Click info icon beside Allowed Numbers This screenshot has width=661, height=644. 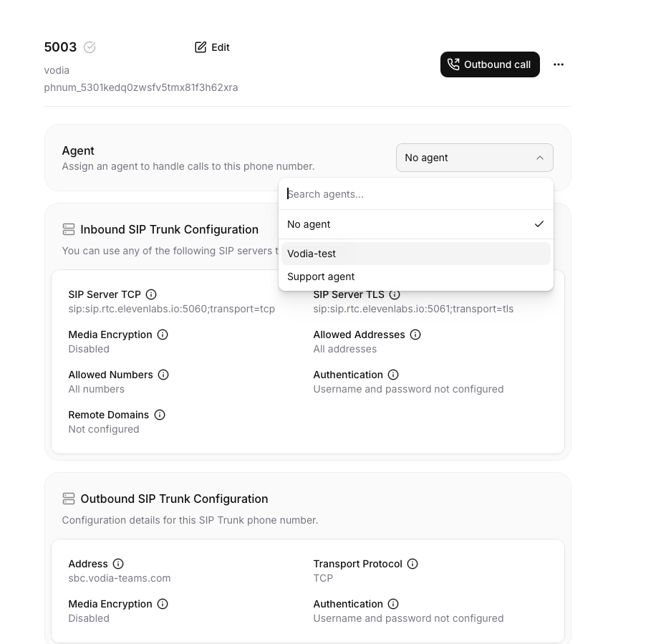(163, 375)
